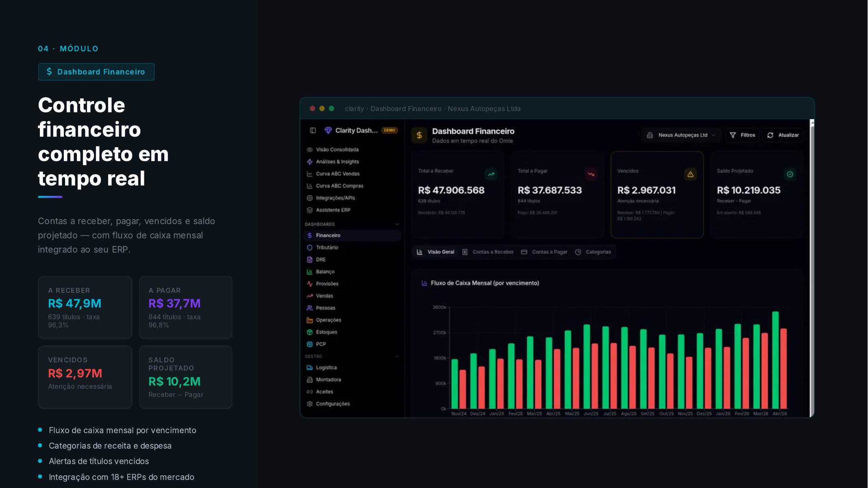The image size is (868, 488).
Task: Click the A RECEBER R$ 47,9M tile
Action: (85, 307)
